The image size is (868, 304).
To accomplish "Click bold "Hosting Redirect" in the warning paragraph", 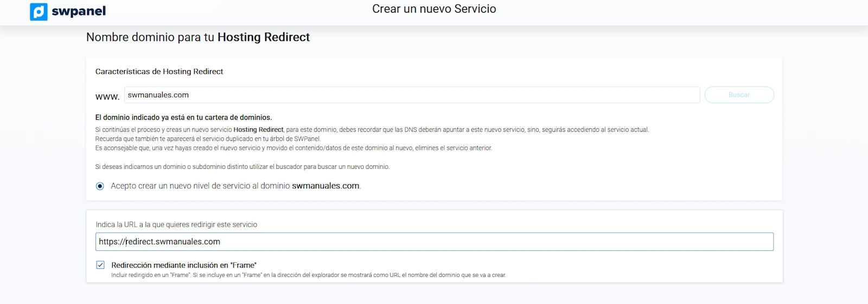I will [258, 130].
